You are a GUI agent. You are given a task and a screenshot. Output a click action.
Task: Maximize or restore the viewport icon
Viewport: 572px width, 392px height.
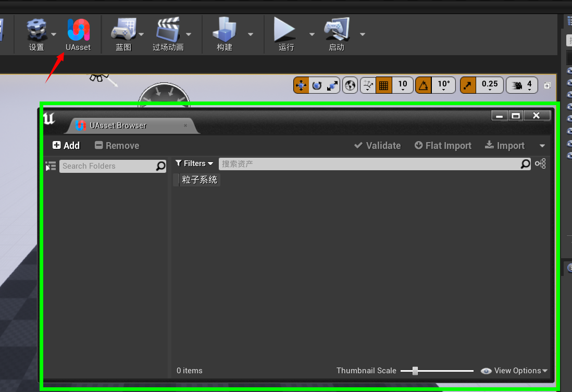[547, 86]
